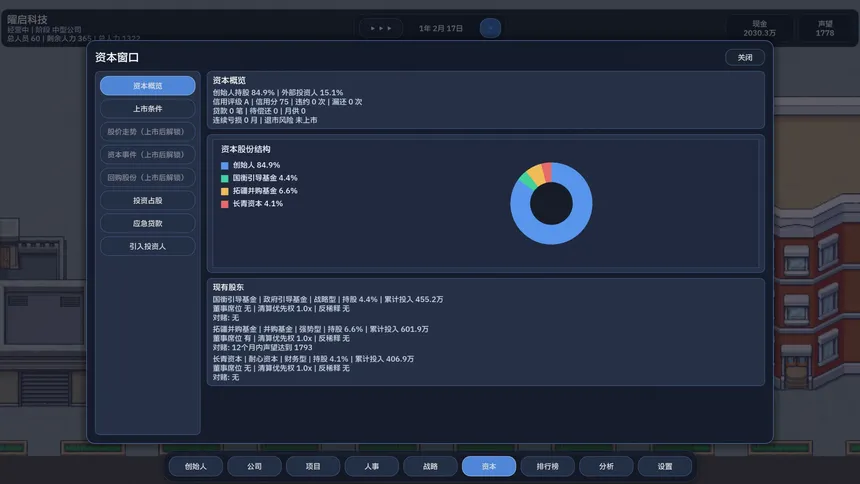Open the 公司 bottom menu
The width and height of the screenshot is (860, 484).
[x=254, y=466]
